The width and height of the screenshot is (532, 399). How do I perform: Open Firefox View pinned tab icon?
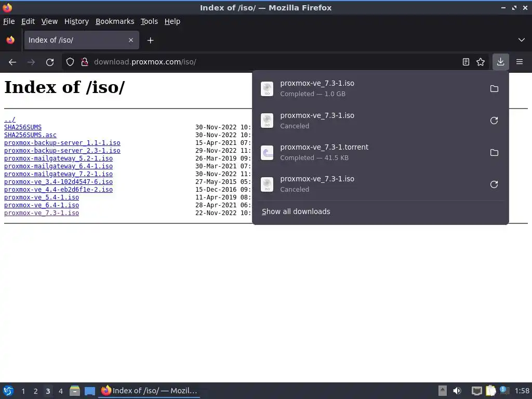[10, 40]
